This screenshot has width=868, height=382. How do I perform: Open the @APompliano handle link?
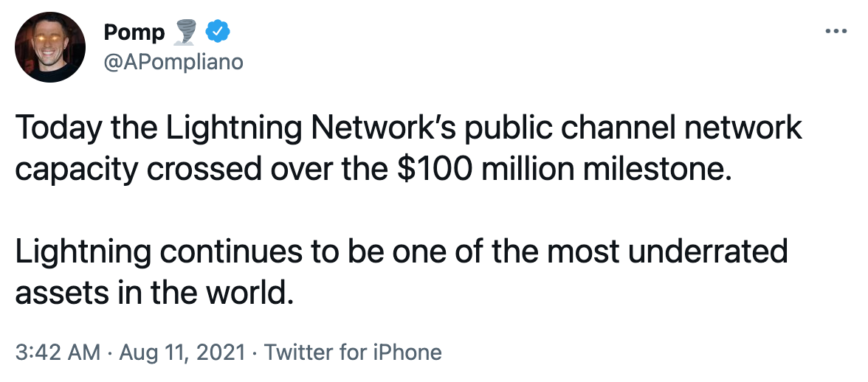173,61
